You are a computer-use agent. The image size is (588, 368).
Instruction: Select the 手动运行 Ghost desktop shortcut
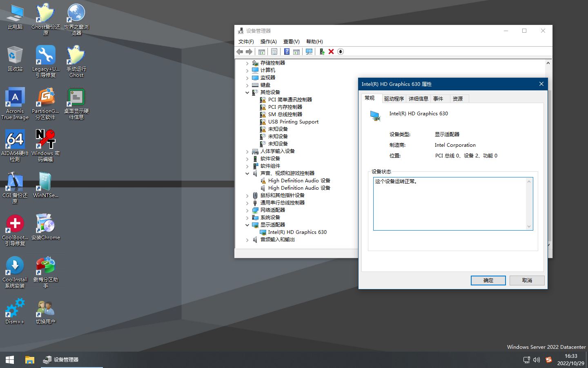(76, 62)
